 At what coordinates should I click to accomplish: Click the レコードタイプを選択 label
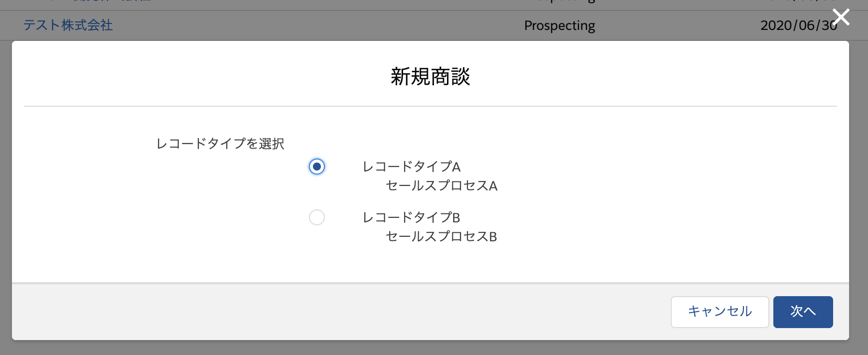221,144
